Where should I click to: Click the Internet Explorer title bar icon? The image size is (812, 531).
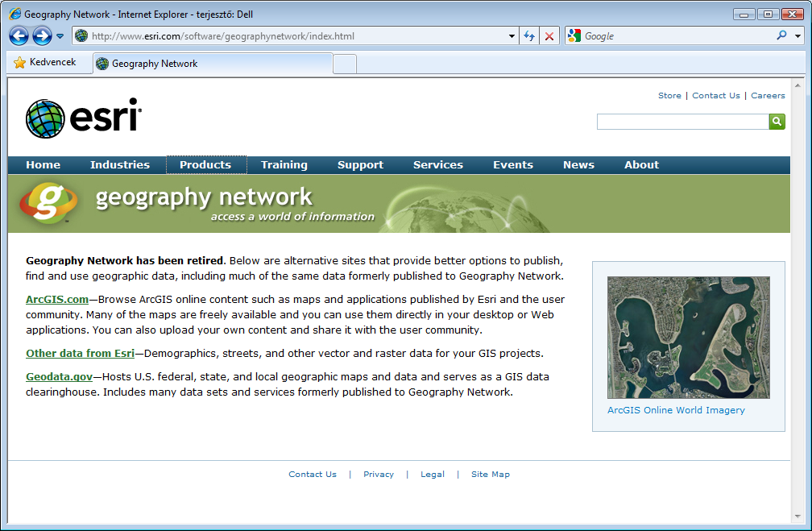[x=15, y=14]
